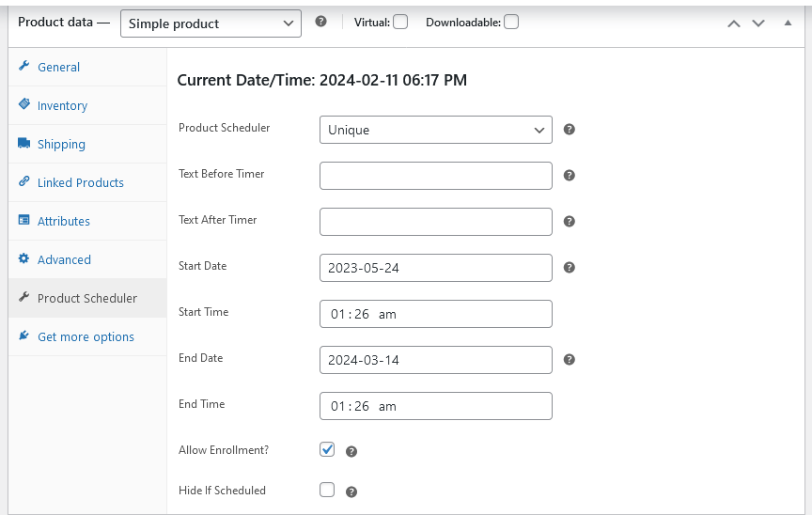Click help icon for Text After Timer
The image size is (812, 515).
tap(570, 222)
